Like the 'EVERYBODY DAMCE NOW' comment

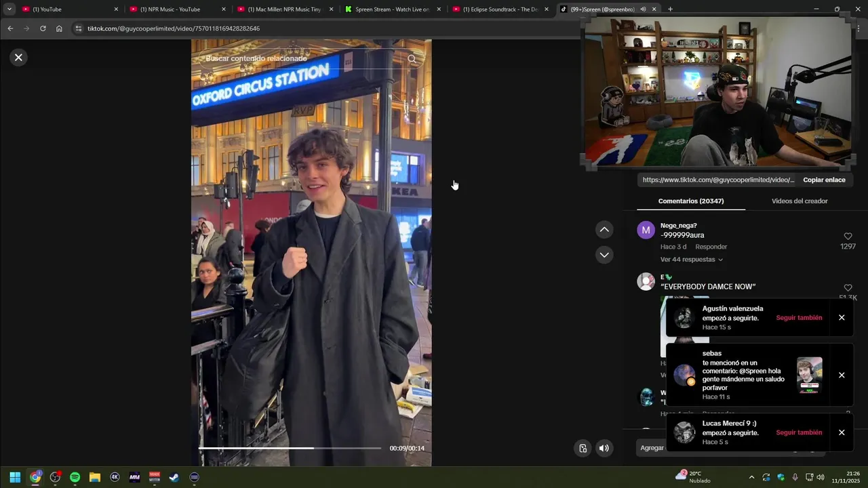pos(848,288)
